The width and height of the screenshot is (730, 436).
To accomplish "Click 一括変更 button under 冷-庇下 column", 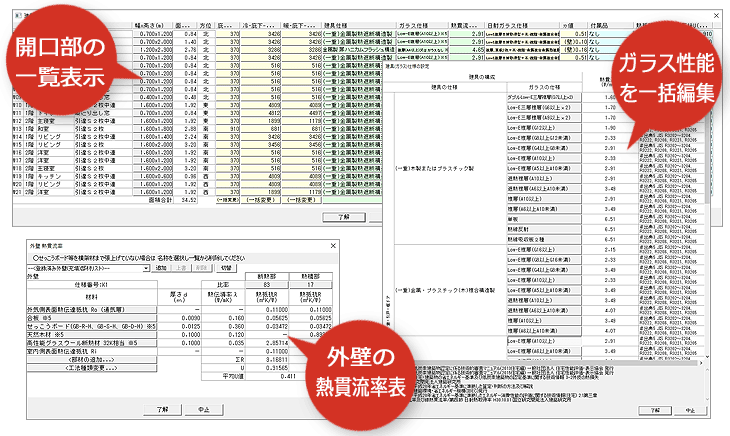I will 261,200.
